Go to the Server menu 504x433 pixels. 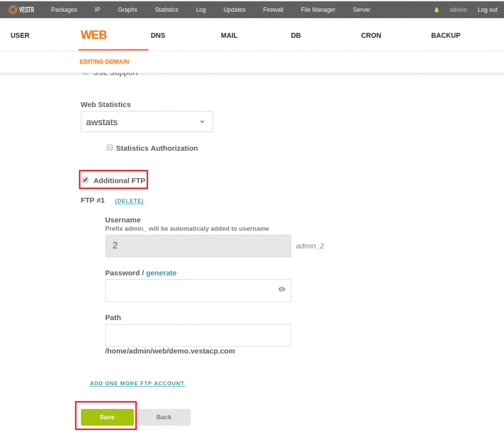(x=361, y=9)
